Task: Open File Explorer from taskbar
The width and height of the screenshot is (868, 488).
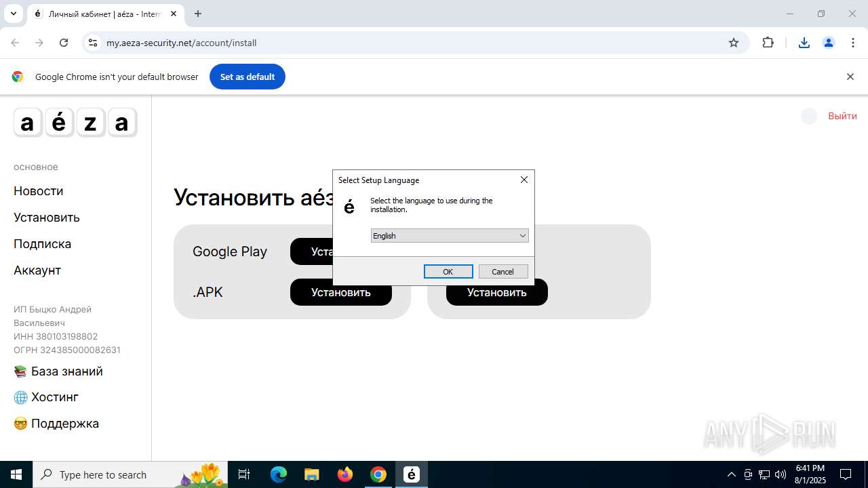Action: pos(311,474)
